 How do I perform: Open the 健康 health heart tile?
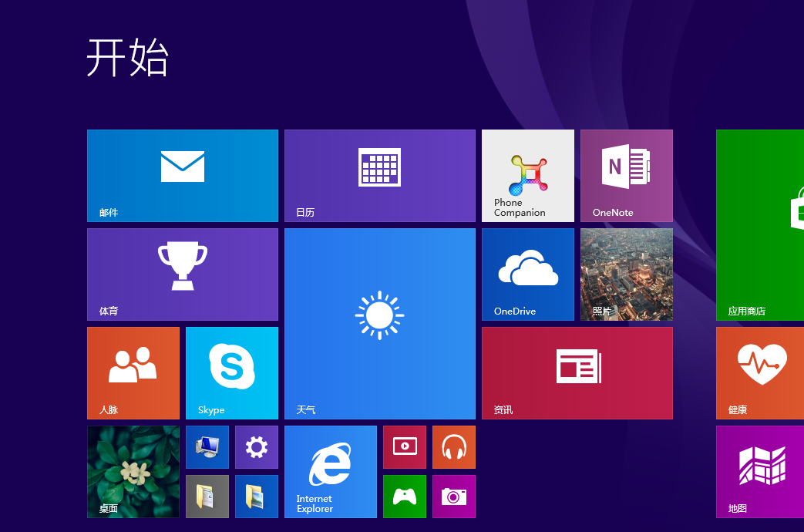click(760, 373)
